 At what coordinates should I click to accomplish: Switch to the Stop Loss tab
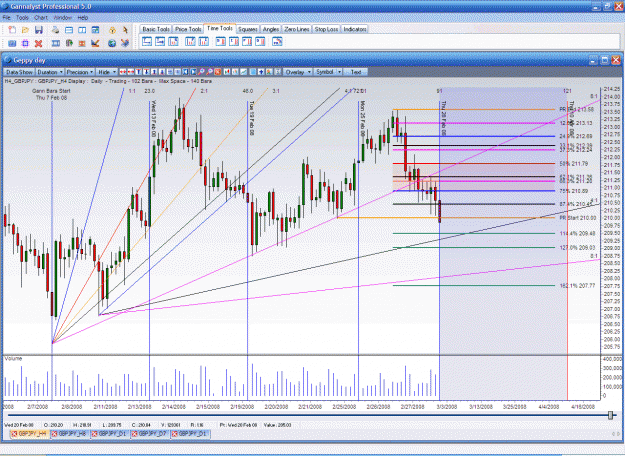326,29
